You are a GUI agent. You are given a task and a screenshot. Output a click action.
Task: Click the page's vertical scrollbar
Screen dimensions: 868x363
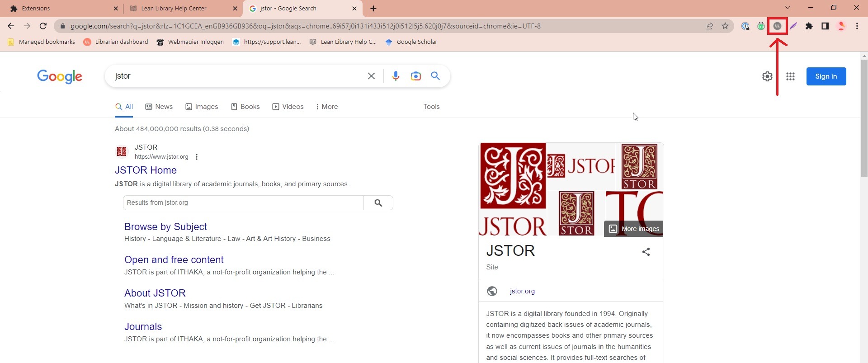tap(864, 118)
